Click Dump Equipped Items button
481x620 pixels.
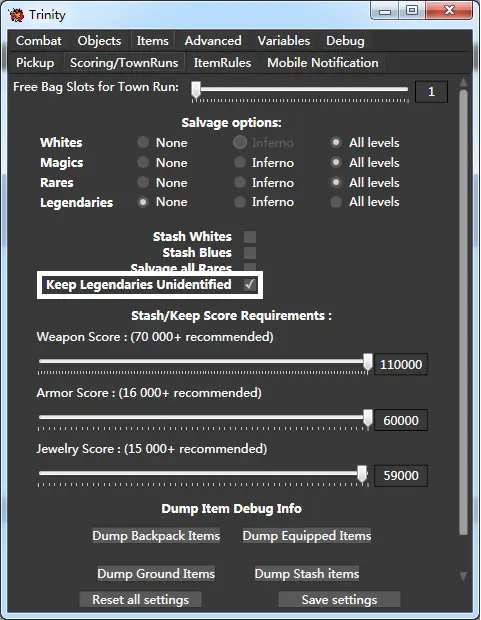[307, 535]
